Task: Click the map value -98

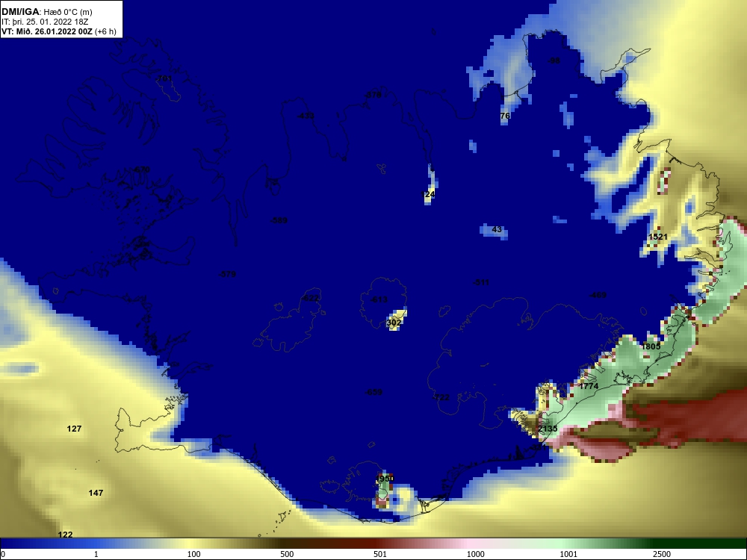Action: (x=554, y=60)
